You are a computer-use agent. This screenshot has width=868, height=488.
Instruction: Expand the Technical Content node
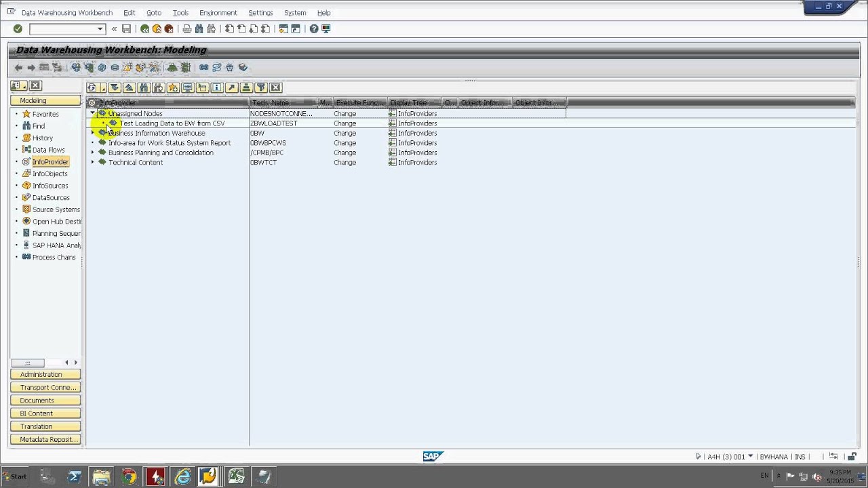[x=93, y=163]
